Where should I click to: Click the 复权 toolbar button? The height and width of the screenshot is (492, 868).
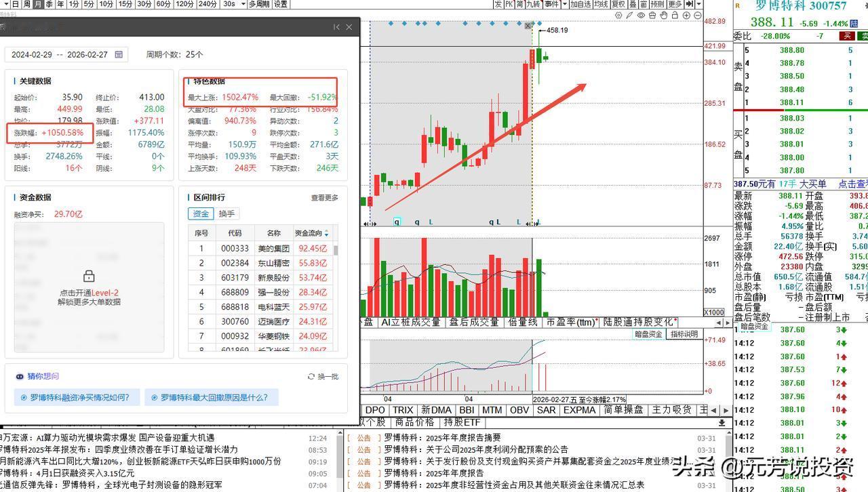618,4
